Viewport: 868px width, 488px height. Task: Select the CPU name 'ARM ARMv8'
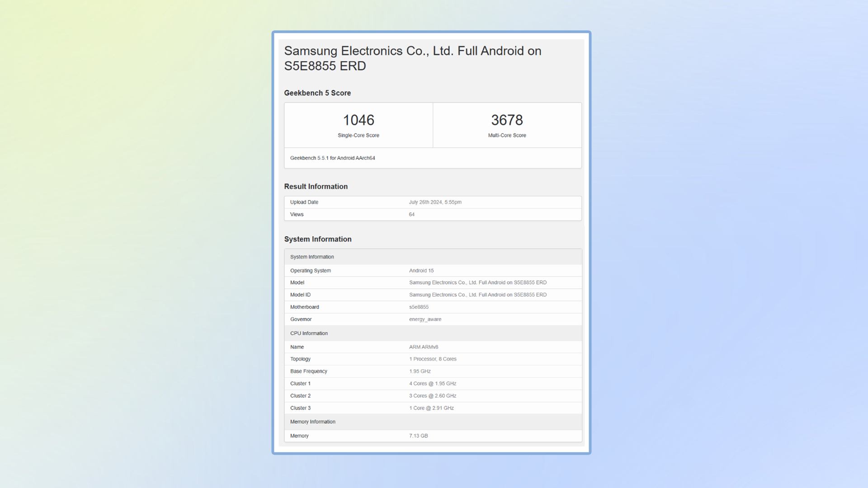[x=424, y=347]
